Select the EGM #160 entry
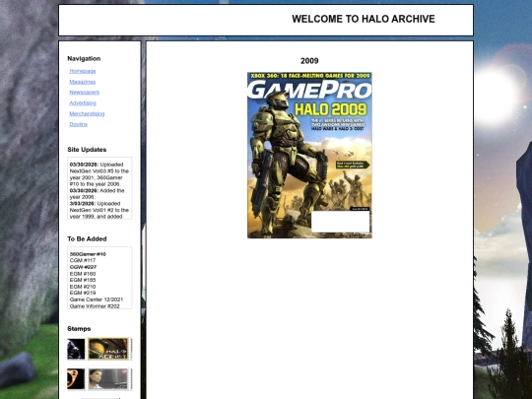 (83, 274)
